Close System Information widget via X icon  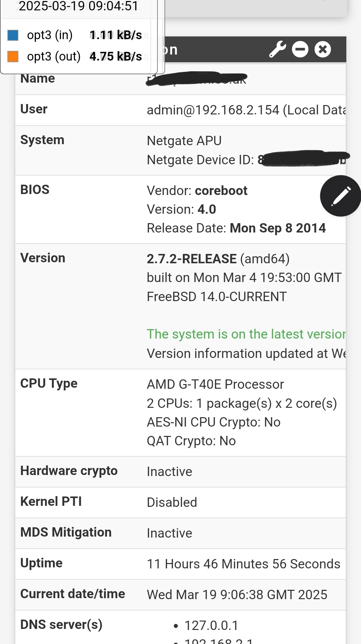tap(323, 50)
